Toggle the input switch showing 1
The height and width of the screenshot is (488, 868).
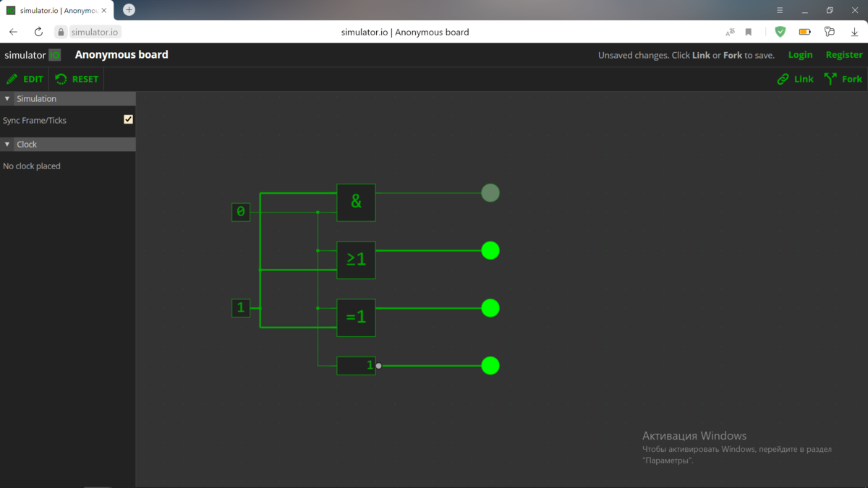[241, 307]
